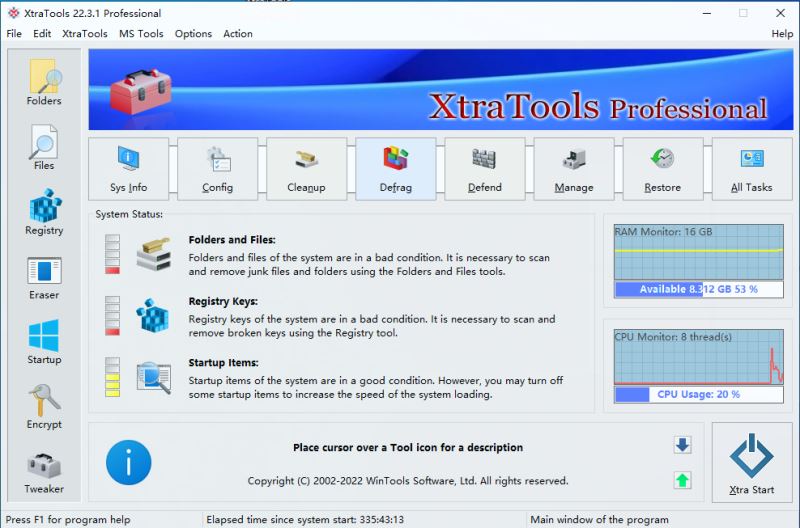Select the Encrypt tool
The height and width of the screenshot is (528, 800).
(x=44, y=407)
